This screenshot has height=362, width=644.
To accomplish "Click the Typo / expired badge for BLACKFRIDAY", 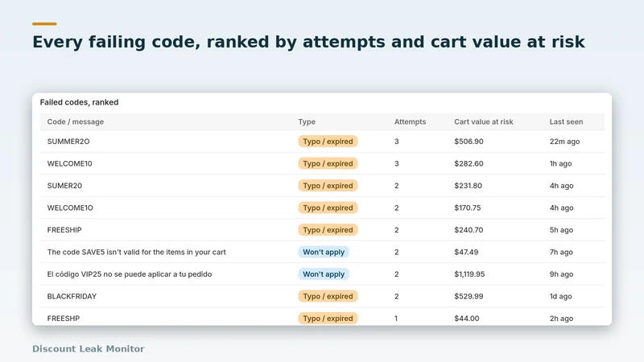I will 328,296.
